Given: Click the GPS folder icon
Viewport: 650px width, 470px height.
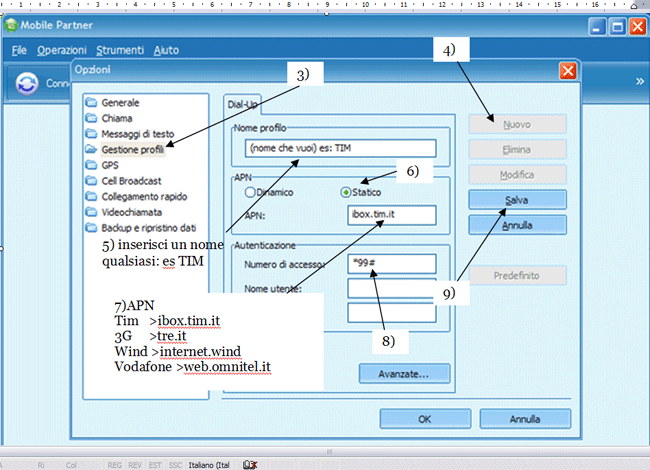Looking at the screenshot, I should (90, 165).
